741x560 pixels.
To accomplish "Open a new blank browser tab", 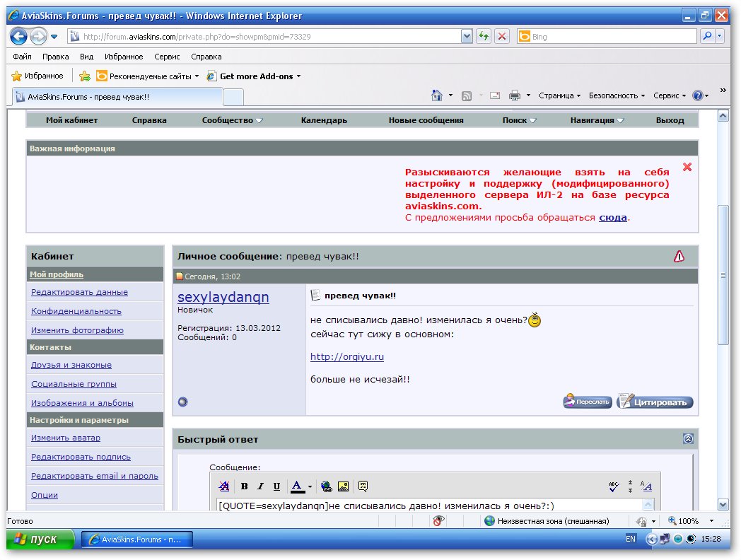I will pyautogui.click(x=233, y=98).
